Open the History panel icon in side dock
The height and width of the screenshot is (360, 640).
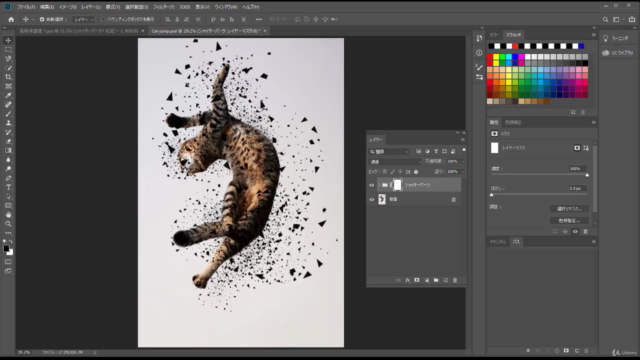click(x=479, y=38)
